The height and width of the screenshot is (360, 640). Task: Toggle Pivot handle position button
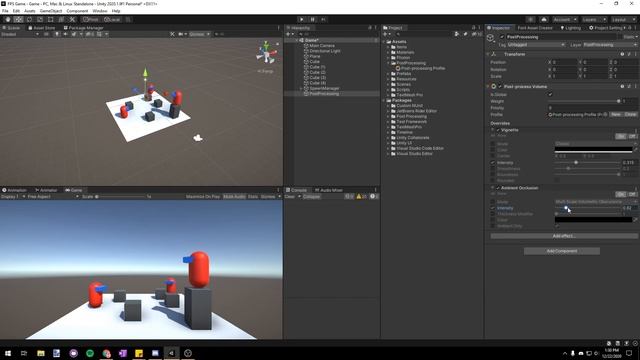[90, 19]
